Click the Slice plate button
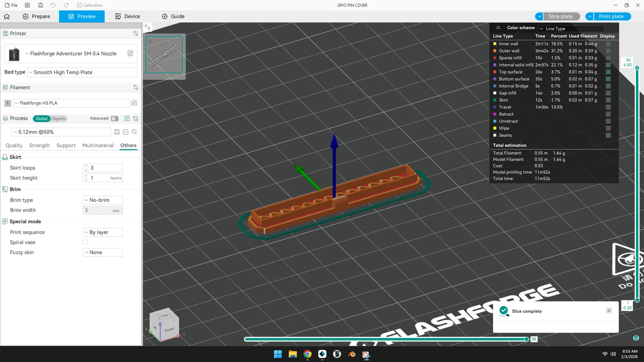Viewport: 644px width, 362px height. point(562,16)
